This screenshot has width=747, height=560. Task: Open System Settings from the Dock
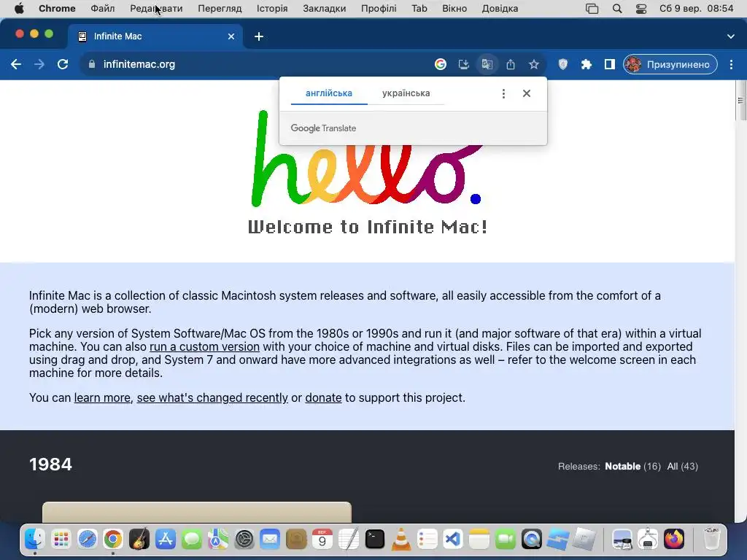coord(244,540)
